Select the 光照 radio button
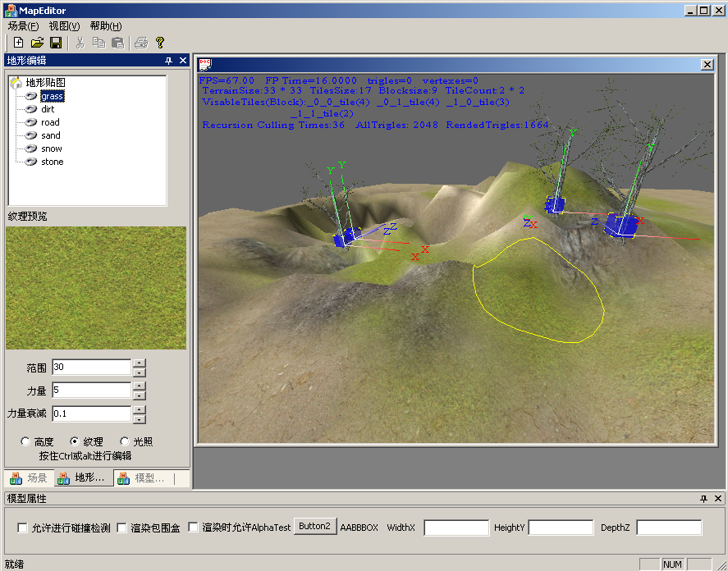Viewport: 728px width, 571px height. tap(125, 441)
